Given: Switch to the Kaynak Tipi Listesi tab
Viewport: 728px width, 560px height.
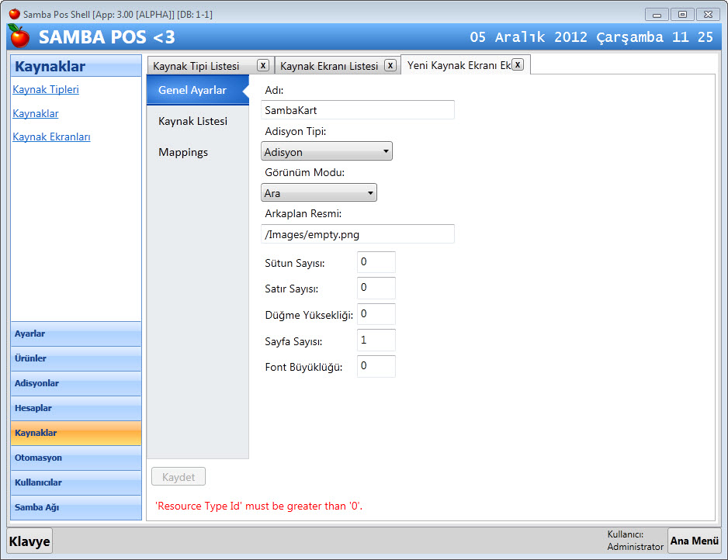Looking at the screenshot, I should (196, 66).
